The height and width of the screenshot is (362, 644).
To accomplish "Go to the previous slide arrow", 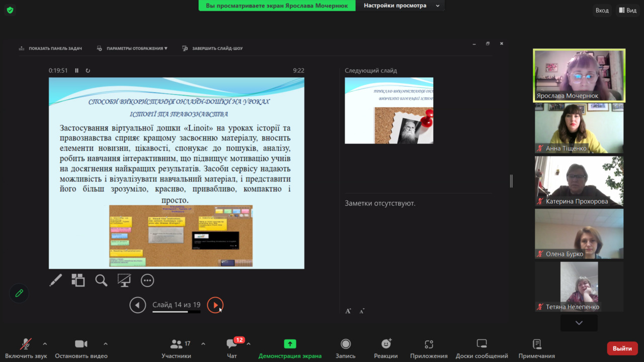I will click(138, 305).
